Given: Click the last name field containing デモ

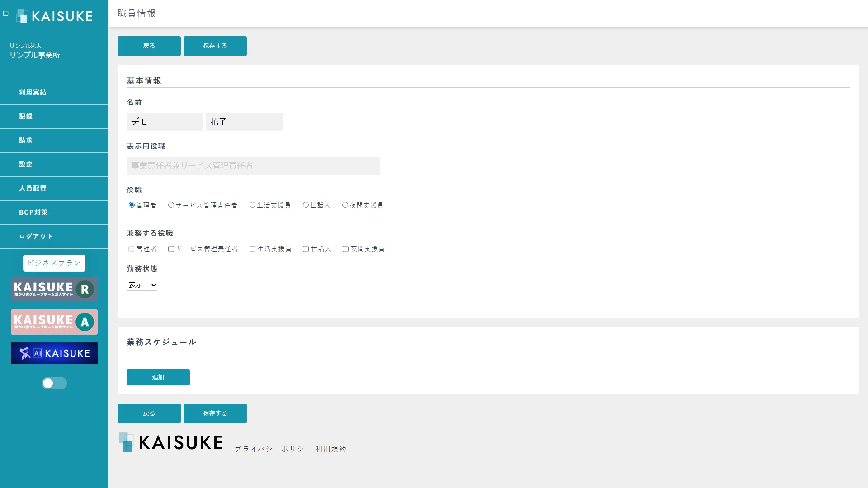Looking at the screenshot, I should tap(165, 122).
